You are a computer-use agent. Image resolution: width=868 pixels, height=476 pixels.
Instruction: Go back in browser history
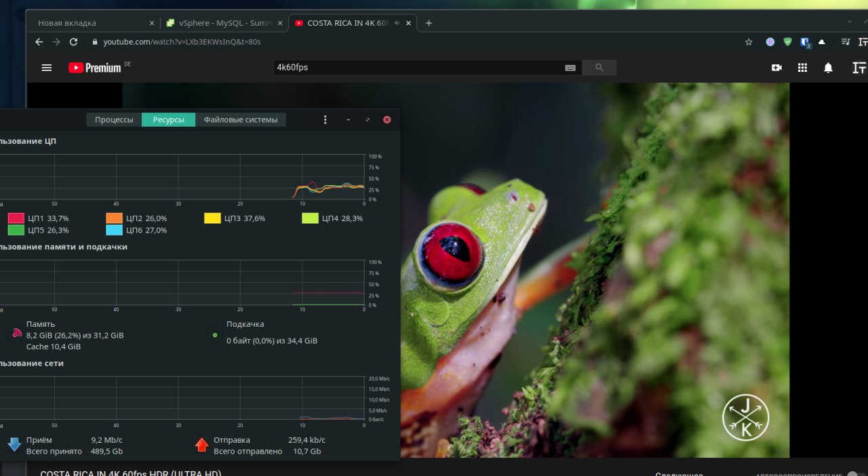(39, 42)
